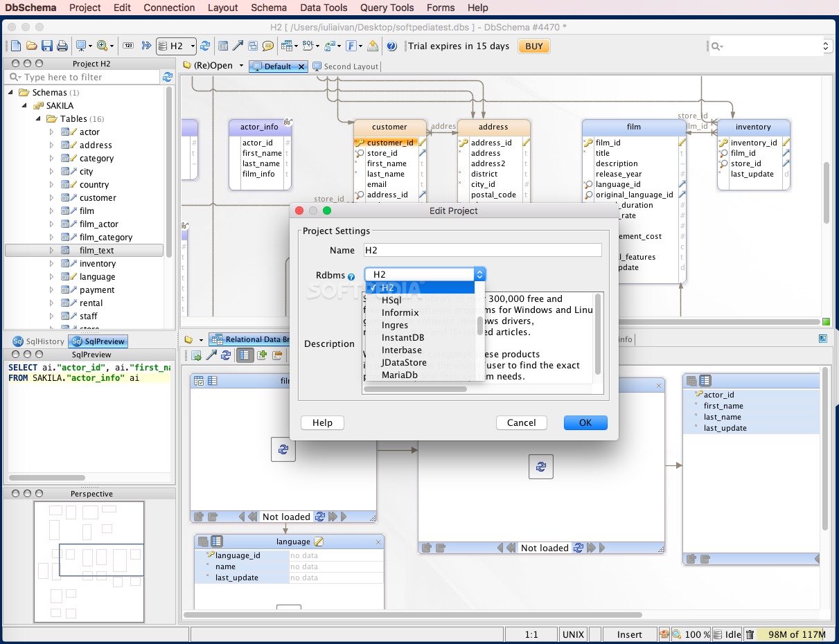Click the memory usage 98M of 117M bar
The width and height of the screenshot is (839, 644).
click(x=797, y=634)
